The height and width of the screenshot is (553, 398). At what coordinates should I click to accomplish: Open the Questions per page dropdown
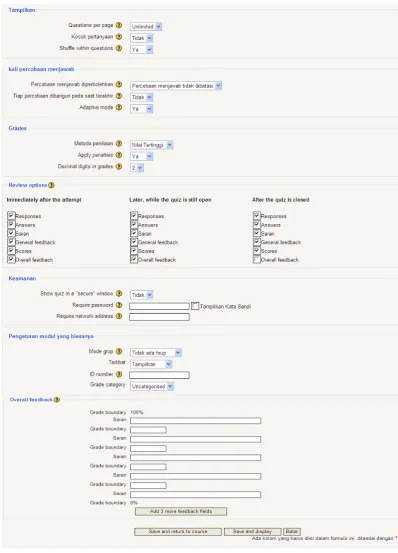click(146, 26)
